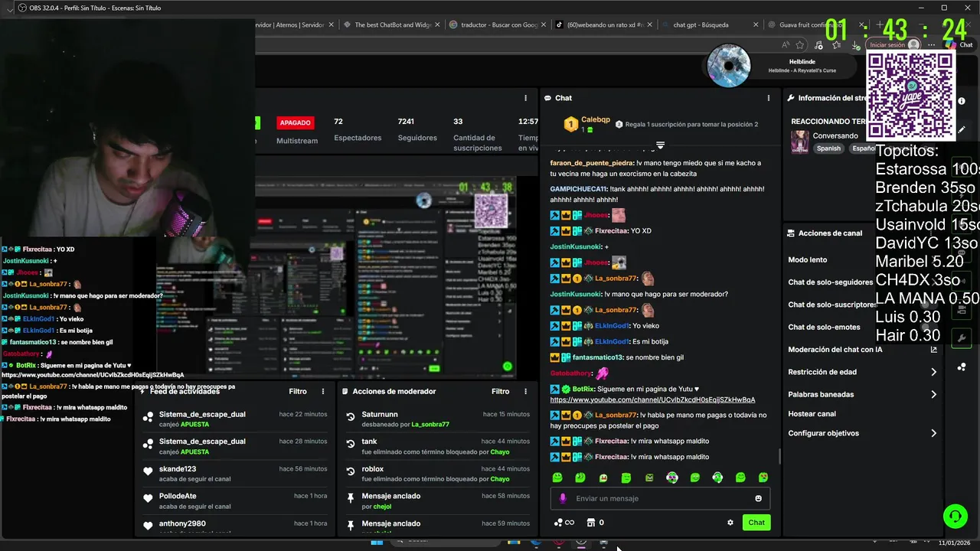
Task: Click the Windows Start button in taskbar
Action: coord(376,543)
